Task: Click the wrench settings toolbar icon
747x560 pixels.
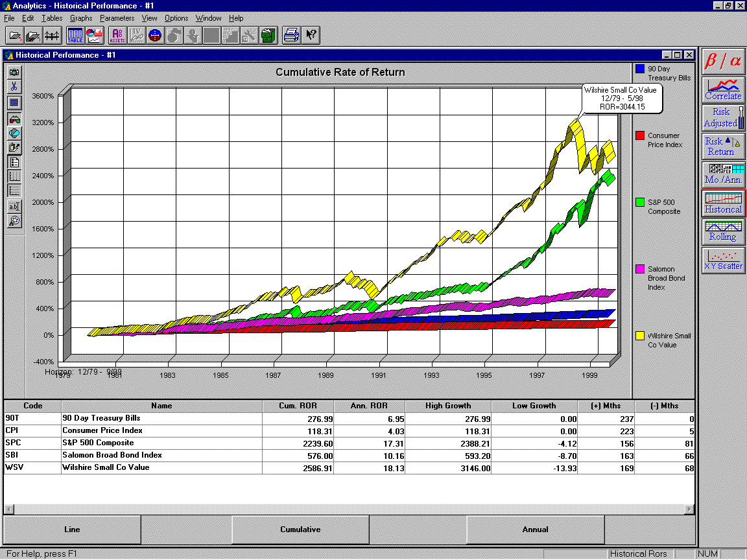Action: [x=249, y=35]
